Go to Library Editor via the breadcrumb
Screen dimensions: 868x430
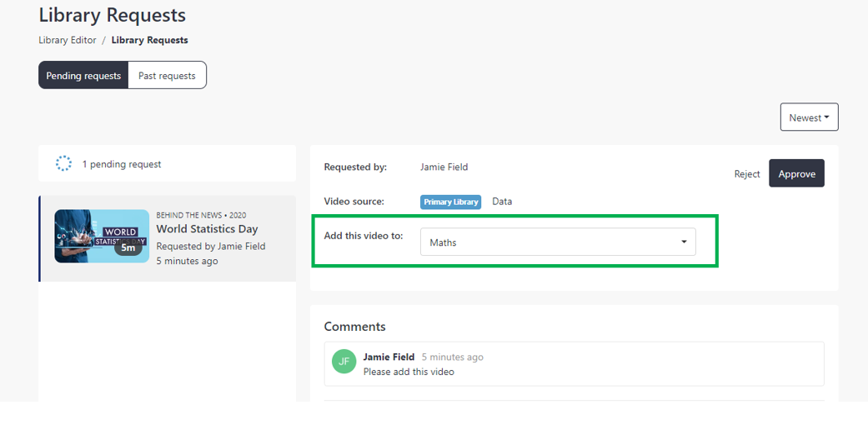68,40
